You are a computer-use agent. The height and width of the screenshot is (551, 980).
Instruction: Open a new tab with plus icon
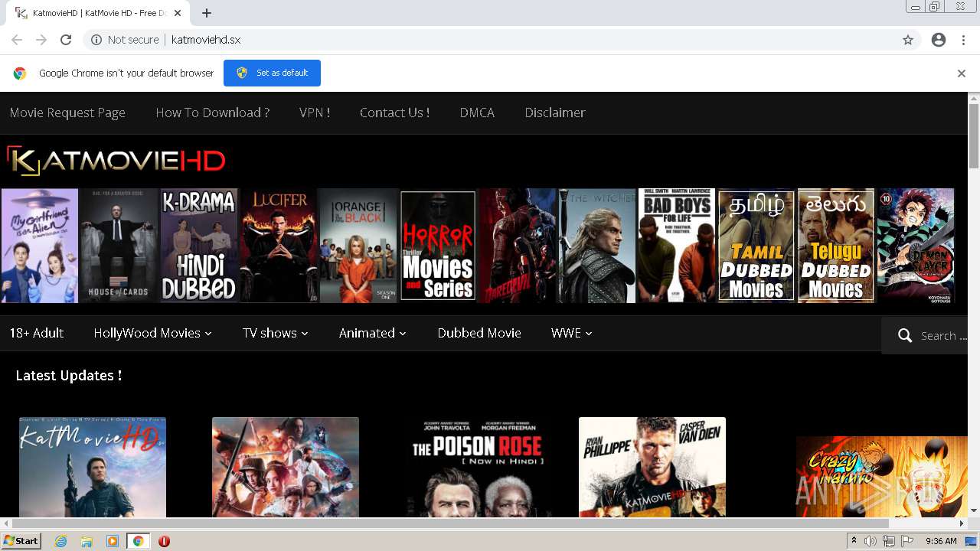click(207, 13)
